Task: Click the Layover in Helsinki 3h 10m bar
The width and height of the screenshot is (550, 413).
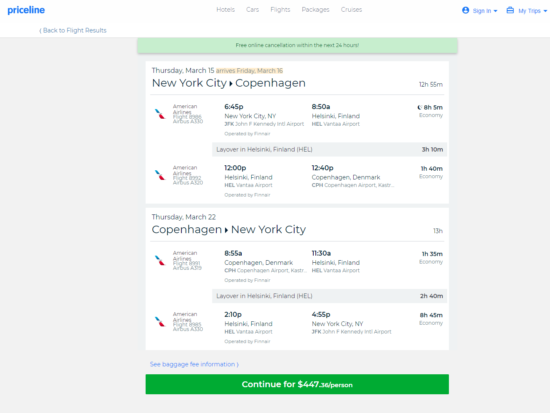Action: [x=329, y=149]
